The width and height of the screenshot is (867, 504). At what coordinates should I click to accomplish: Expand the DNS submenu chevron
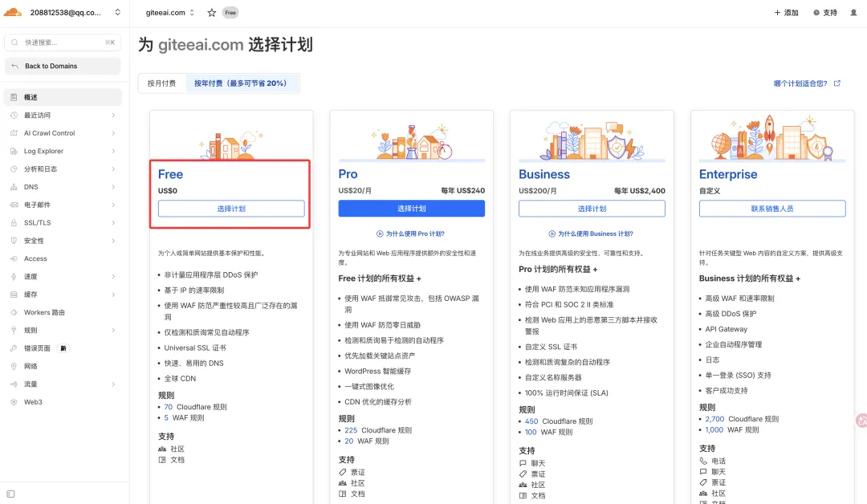113,187
